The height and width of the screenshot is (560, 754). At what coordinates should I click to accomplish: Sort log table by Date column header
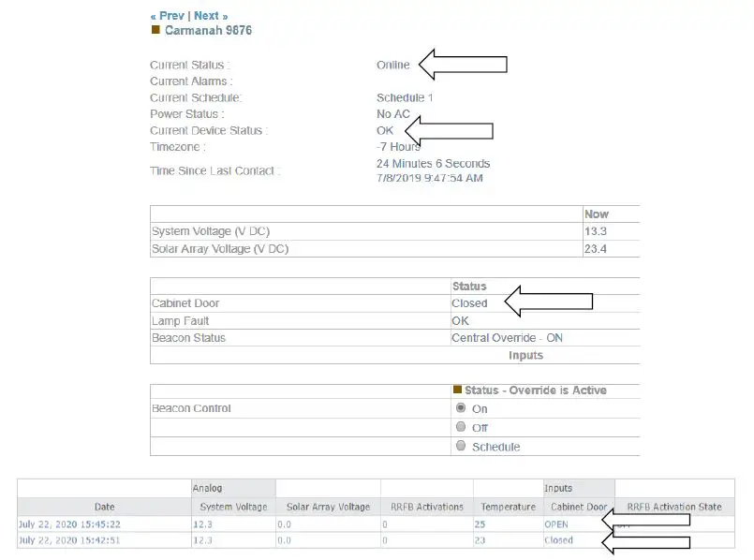(x=104, y=507)
